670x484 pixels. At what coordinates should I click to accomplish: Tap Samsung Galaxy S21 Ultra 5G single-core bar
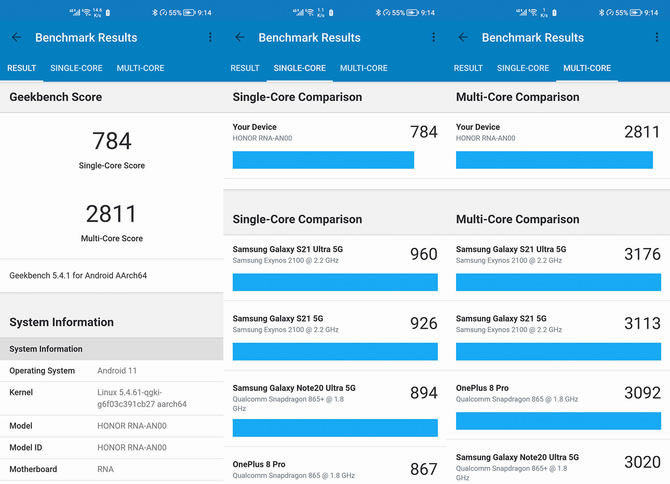(x=335, y=282)
